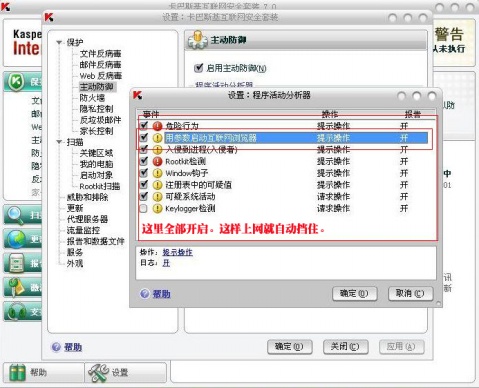
Task: Toggle 可疑系统活动 checkbox
Action: pos(144,196)
